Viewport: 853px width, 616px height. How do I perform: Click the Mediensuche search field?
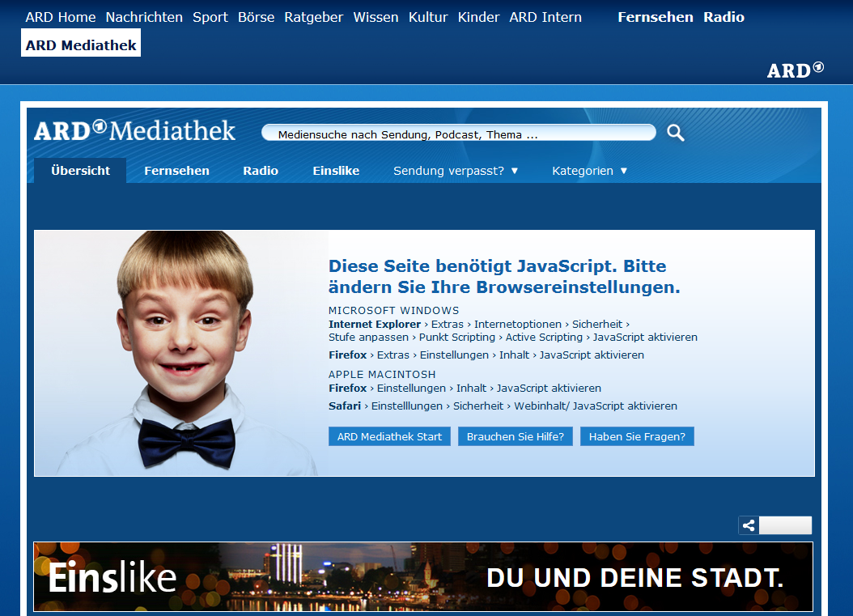[x=459, y=133]
